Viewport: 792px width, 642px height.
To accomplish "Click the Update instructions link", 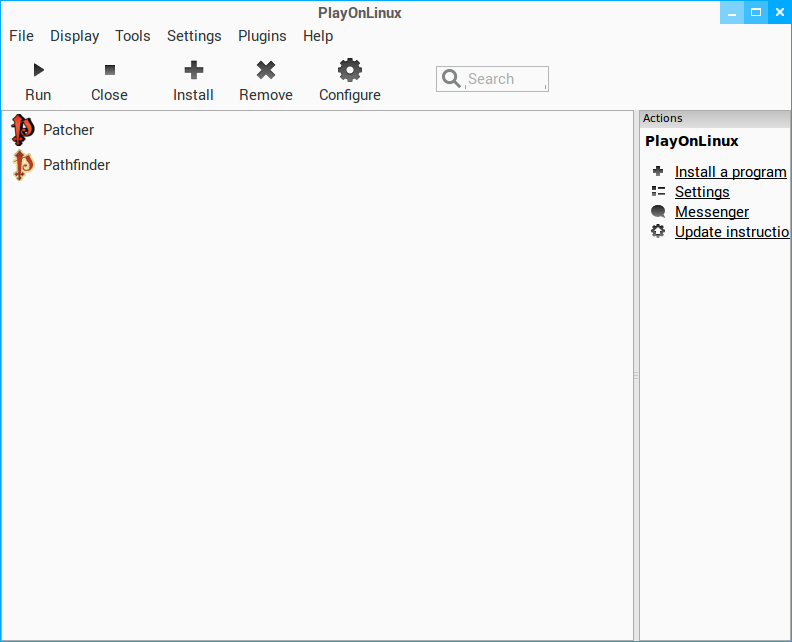I will 732,232.
